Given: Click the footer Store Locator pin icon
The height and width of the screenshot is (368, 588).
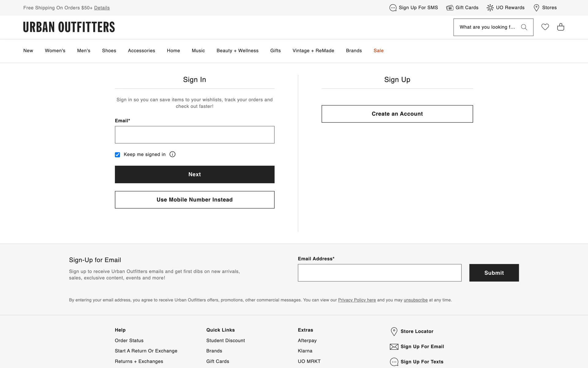Looking at the screenshot, I should click(394, 332).
